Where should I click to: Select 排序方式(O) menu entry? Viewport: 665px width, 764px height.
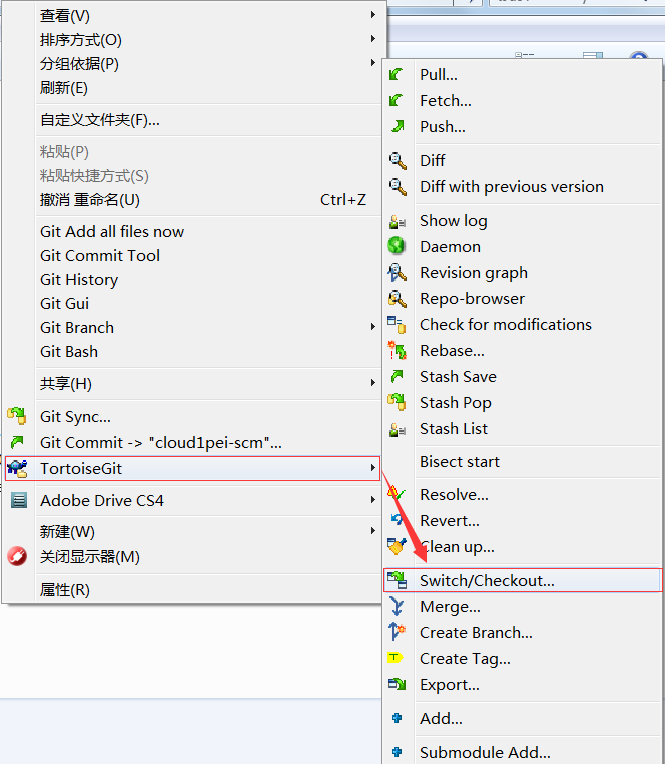point(193,39)
